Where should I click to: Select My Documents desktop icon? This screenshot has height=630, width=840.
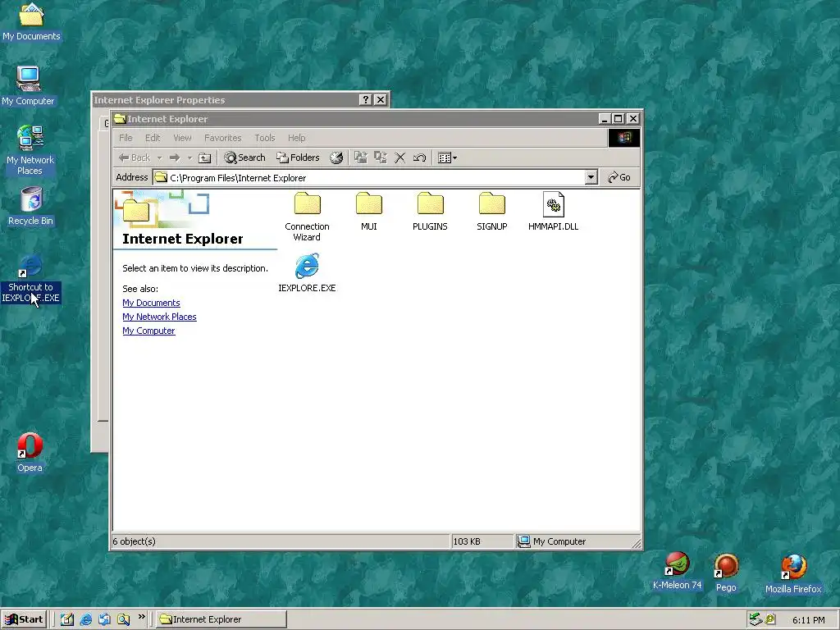31,22
